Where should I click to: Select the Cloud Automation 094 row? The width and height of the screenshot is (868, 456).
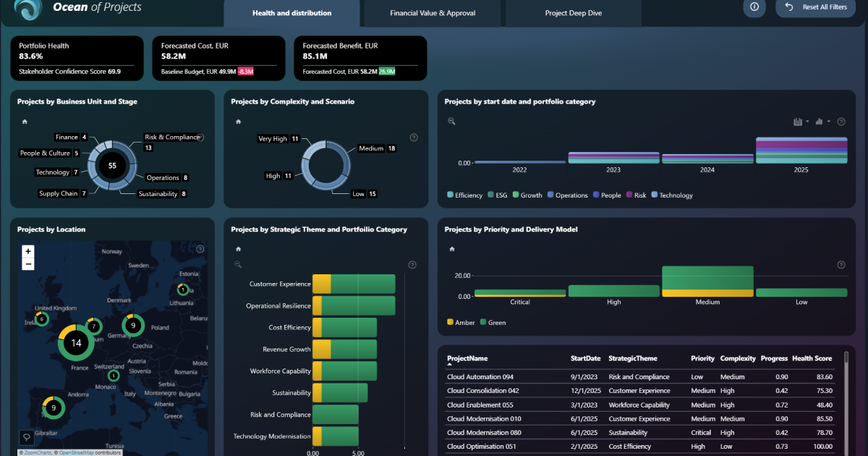point(639,377)
